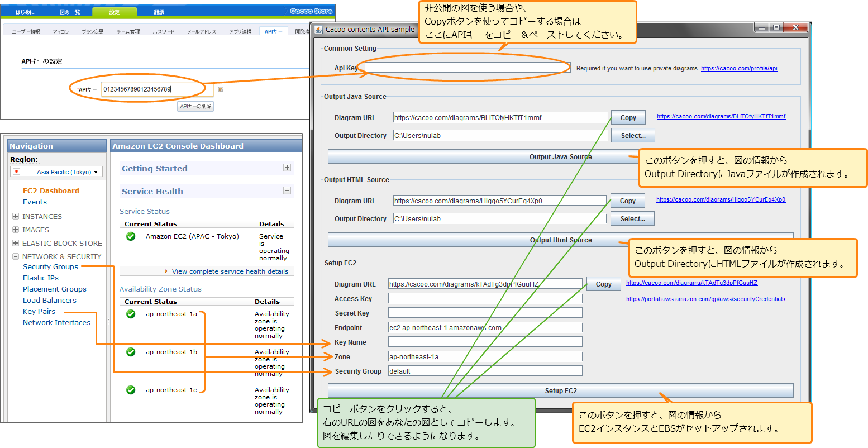
Task: Click the APIキーの削除 button
Action: click(195, 106)
